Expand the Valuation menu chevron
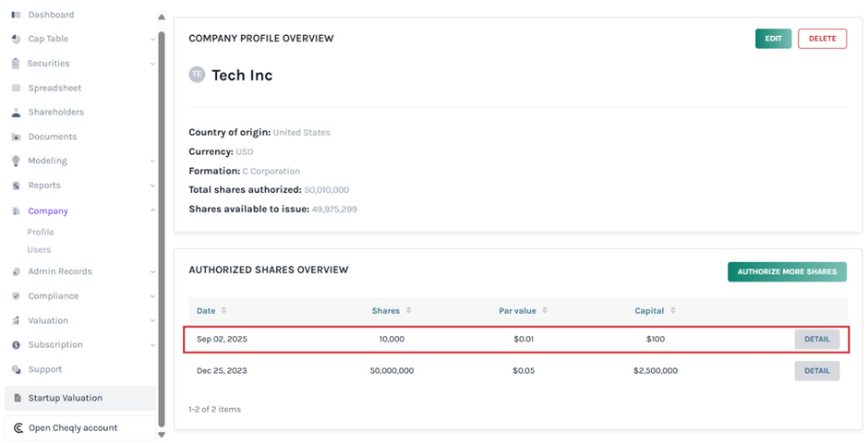The width and height of the screenshot is (868, 443). tap(152, 321)
